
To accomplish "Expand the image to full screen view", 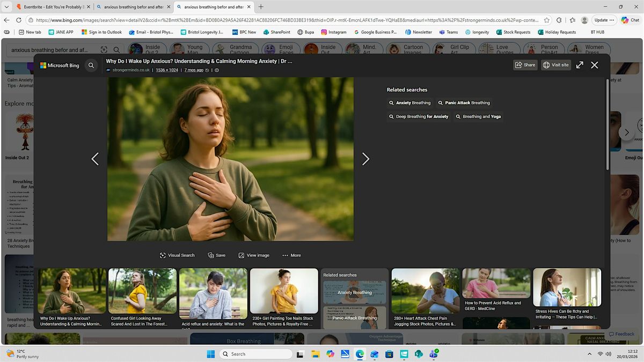I will click(580, 65).
